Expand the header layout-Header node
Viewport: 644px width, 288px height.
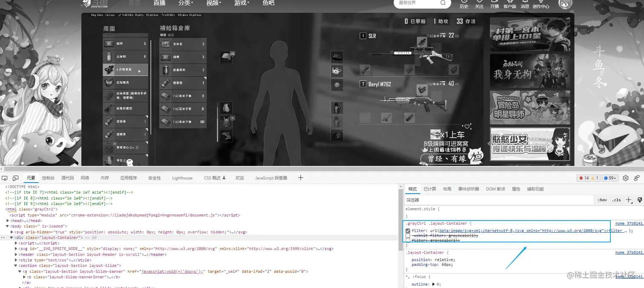(x=16, y=254)
